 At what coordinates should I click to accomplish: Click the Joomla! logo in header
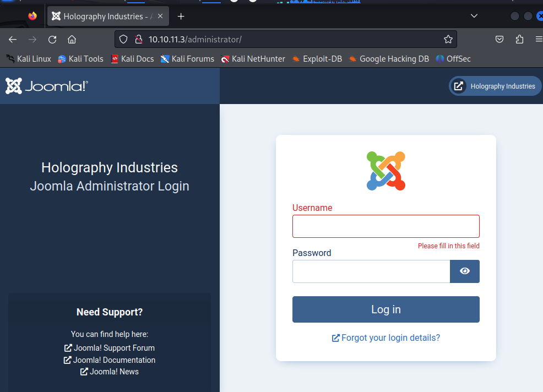point(47,86)
